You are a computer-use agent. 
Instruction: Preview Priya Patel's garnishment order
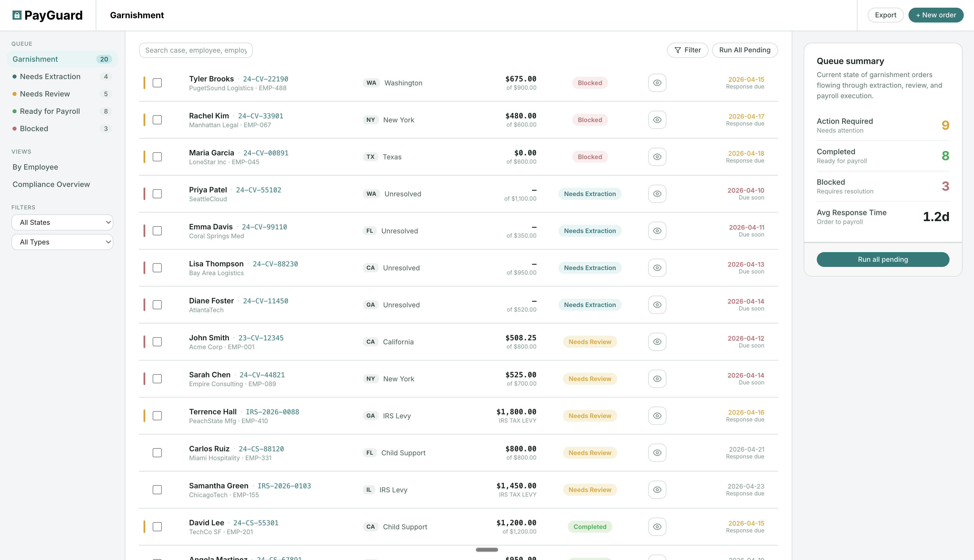657,194
